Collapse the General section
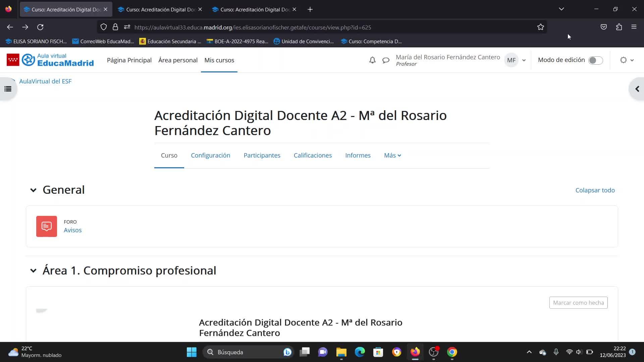 [x=33, y=190]
